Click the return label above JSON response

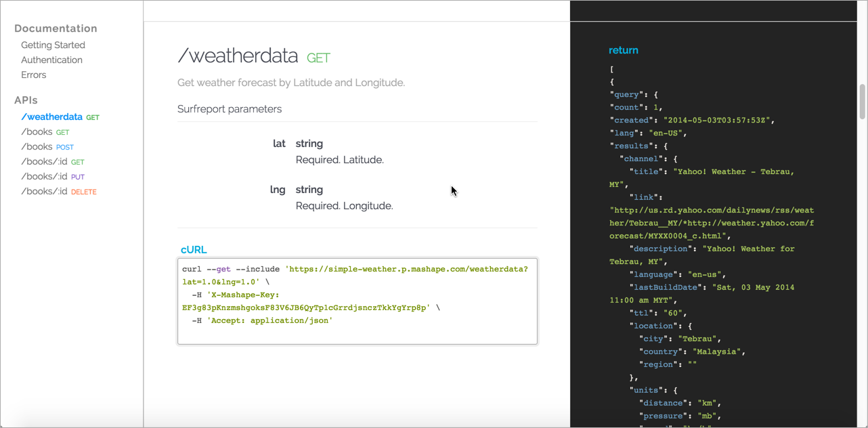tap(623, 50)
